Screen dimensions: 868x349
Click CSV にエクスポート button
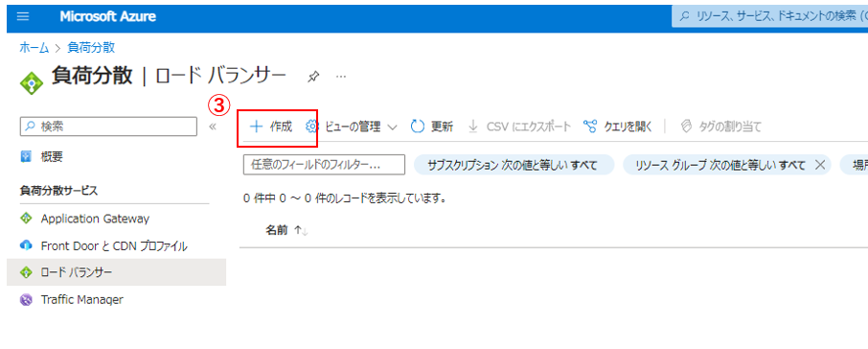click(519, 127)
